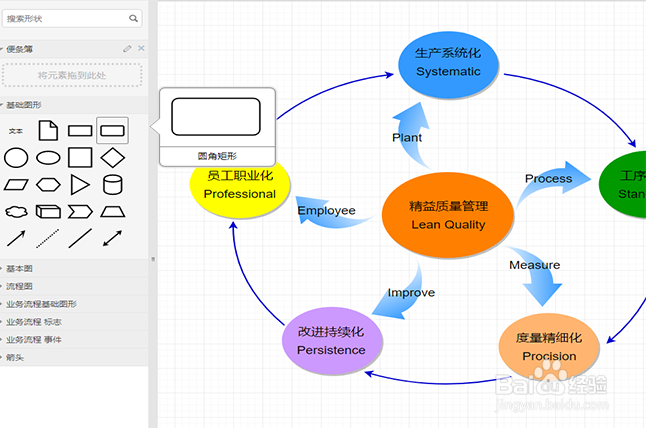Click the sidebar splitter handle
The width and height of the screenshot is (646, 428).
tap(153, 259)
